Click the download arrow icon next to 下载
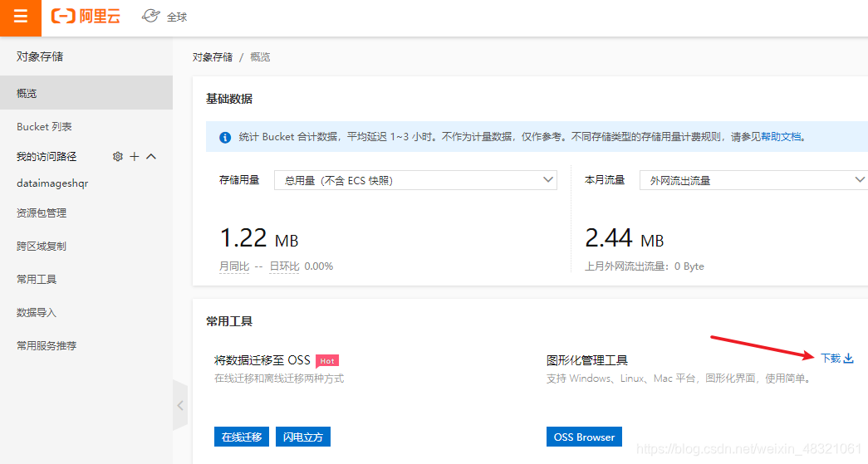The height and width of the screenshot is (464, 868). click(849, 359)
